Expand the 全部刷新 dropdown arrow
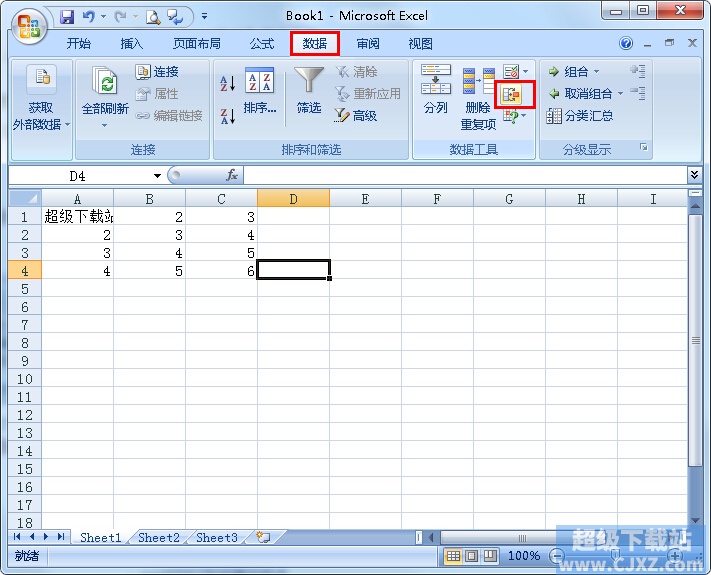 pos(104,125)
